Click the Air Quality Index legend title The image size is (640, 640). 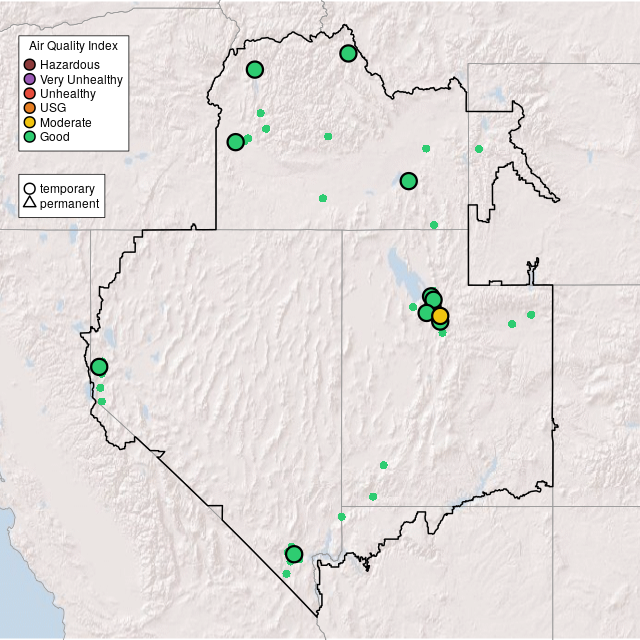point(73,46)
